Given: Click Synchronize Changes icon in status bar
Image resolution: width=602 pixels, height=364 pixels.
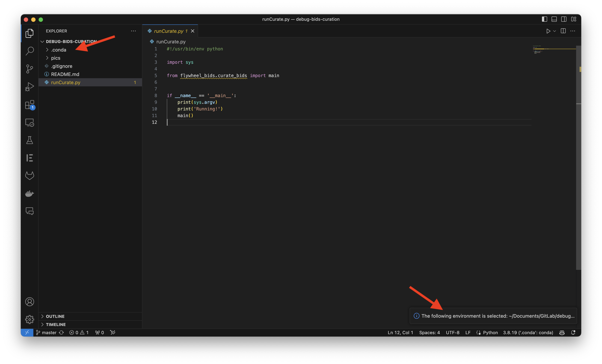Looking at the screenshot, I should (61, 332).
